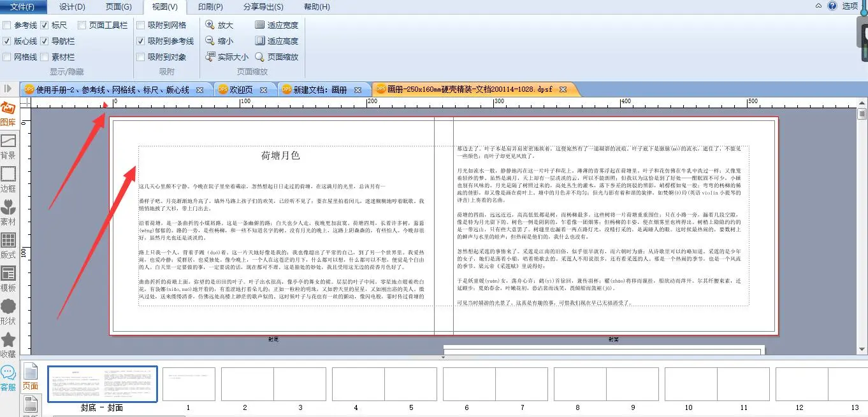Open the help question mark icon
868x417 pixels.
coord(832,6)
